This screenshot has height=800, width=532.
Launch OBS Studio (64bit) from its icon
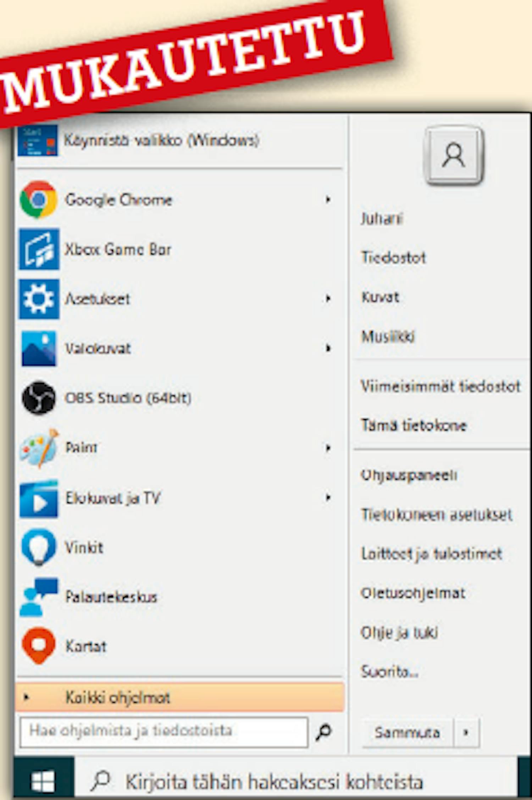(39, 398)
